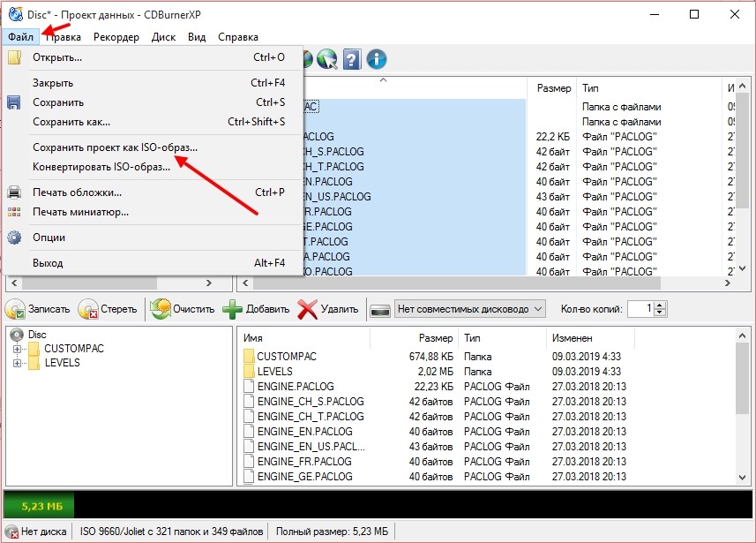Select Конвертировать ISO-образ from File menu
Image resolution: width=756 pixels, height=543 pixels.
101,167
